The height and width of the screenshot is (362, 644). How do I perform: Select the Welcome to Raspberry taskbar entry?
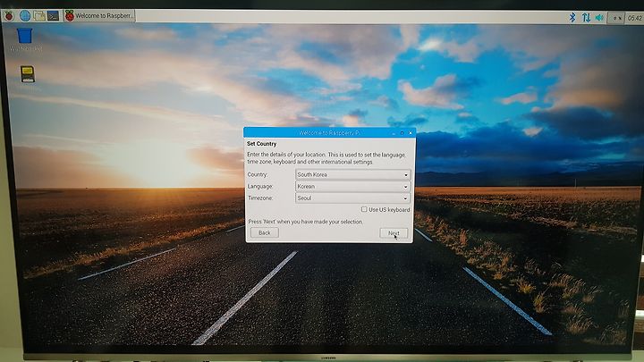[99, 16]
